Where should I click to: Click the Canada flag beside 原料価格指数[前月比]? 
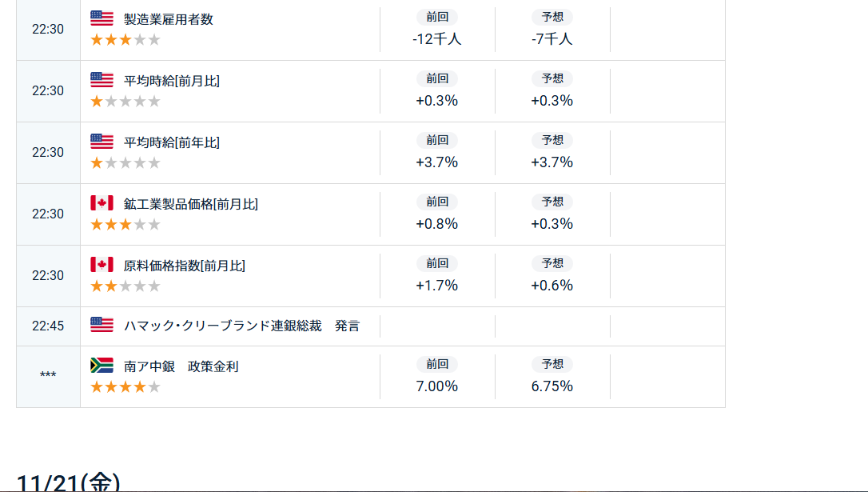(x=102, y=265)
